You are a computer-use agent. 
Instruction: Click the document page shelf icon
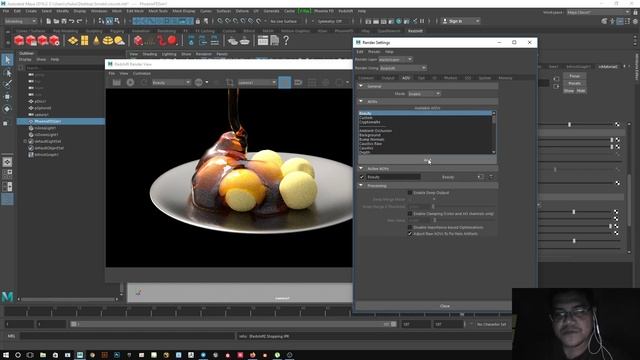click(275, 40)
